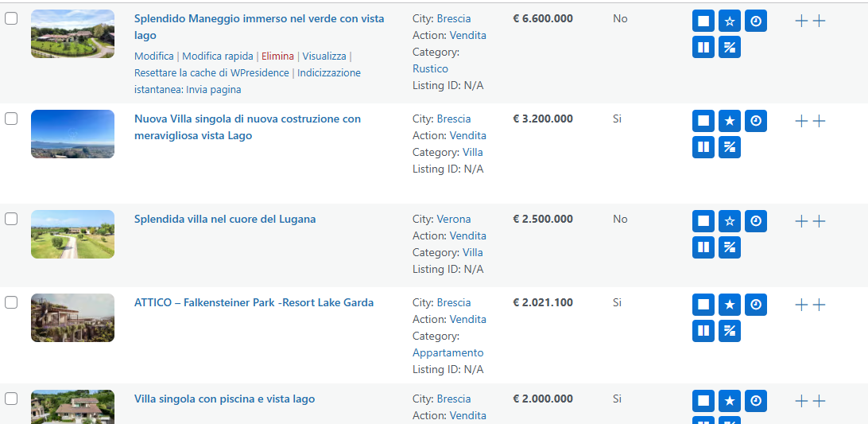Click the 'Modifica rapida' link

[x=218, y=56]
